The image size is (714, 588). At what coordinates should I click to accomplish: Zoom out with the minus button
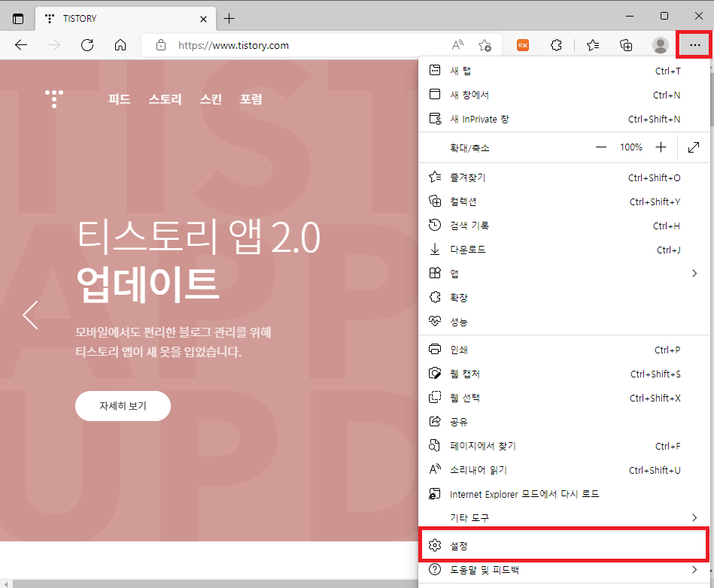(x=601, y=147)
